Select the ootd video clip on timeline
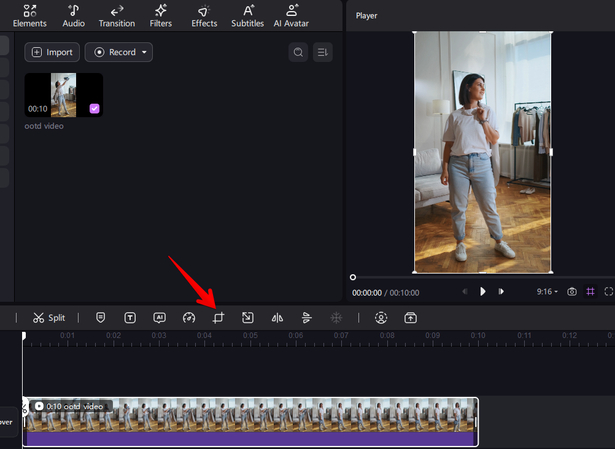Screen dimensions: 615x449 point(250,420)
